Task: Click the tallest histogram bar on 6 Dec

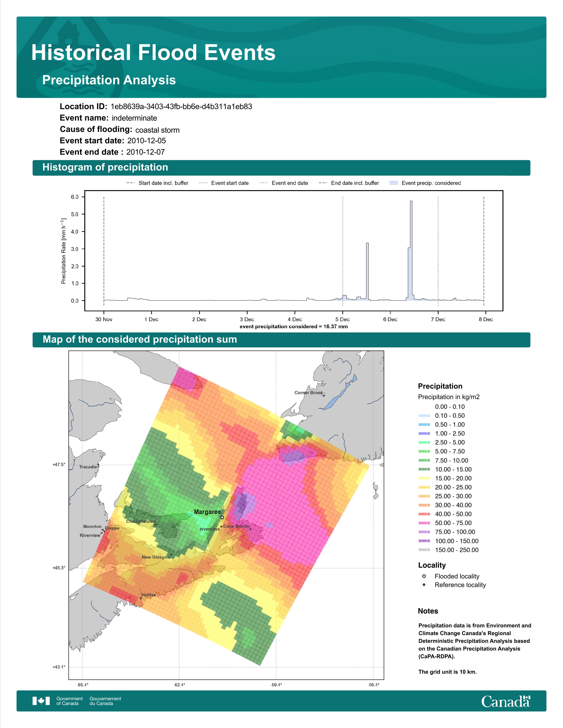Action: 411,251
